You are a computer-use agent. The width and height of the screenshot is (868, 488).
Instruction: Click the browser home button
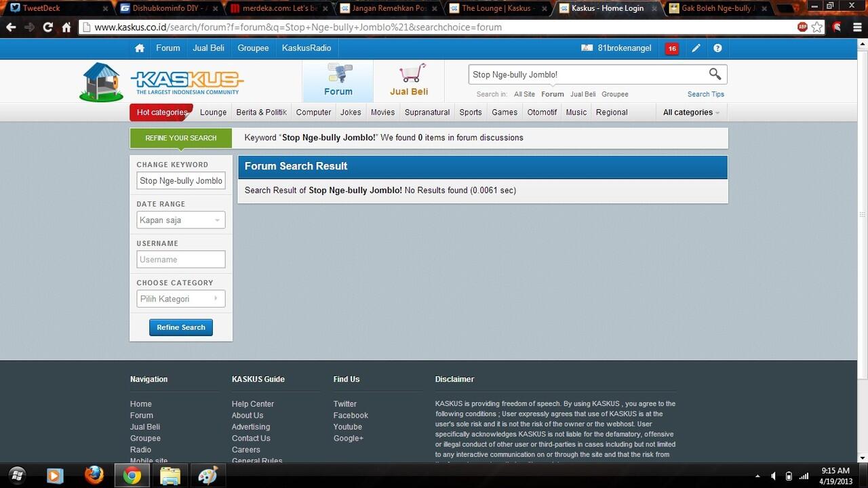[x=66, y=27]
